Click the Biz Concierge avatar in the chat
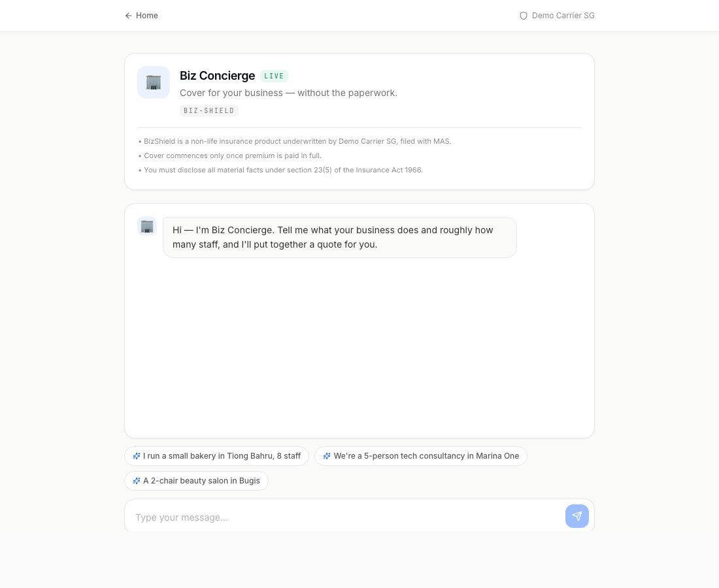The width and height of the screenshot is (719, 588). pyautogui.click(x=147, y=226)
